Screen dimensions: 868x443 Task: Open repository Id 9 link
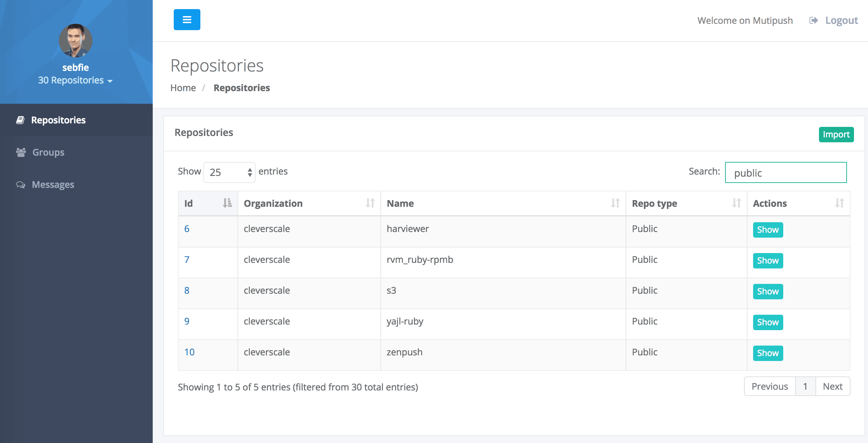click(x=187, y=321)
